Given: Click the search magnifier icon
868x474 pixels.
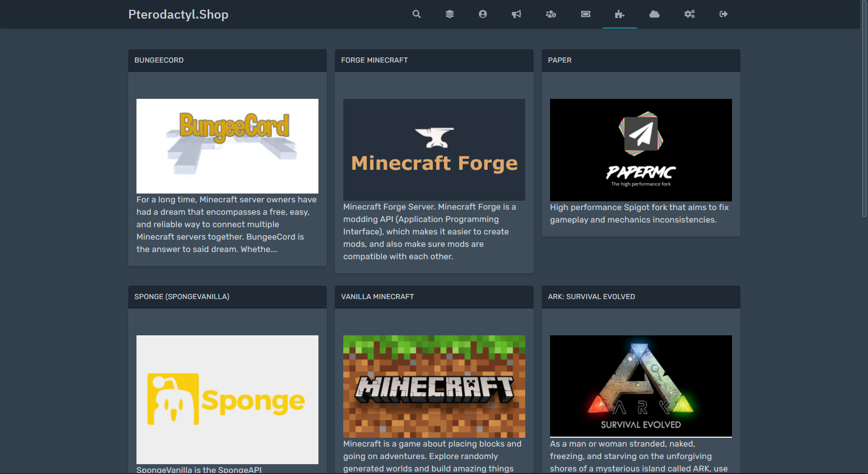Looking at the screenshot, I should [x=416, y=14].
